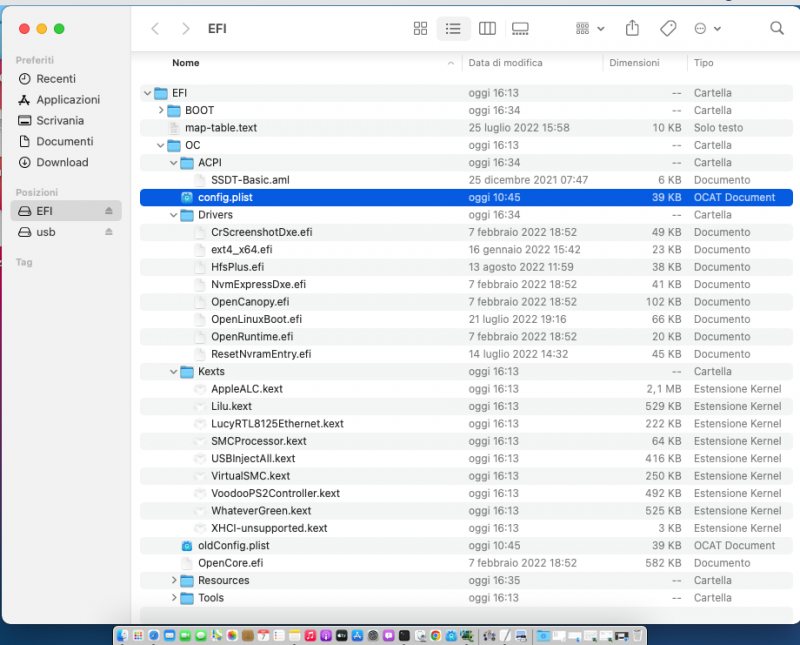This screenshot has width=800, height=645.
Task: Switch to gallery view
Action: pos(520,28)
